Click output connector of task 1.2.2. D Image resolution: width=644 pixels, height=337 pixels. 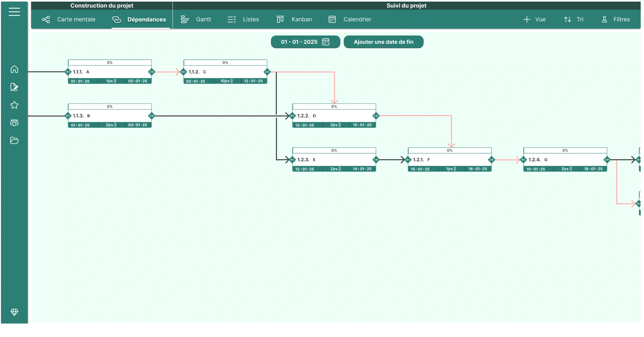pyautogui.click(x=376, y=116)
